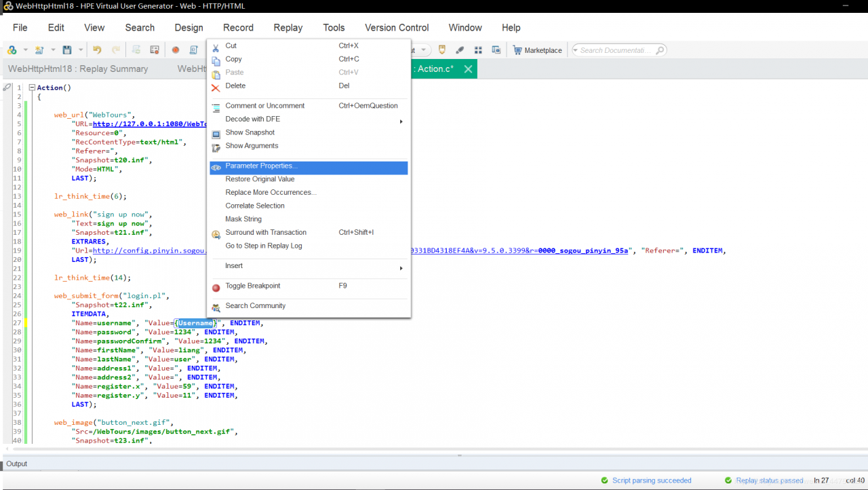Viewport: 868px width, 490px height.
Task: Open the Tools menu
Action: tap(334, 28)
